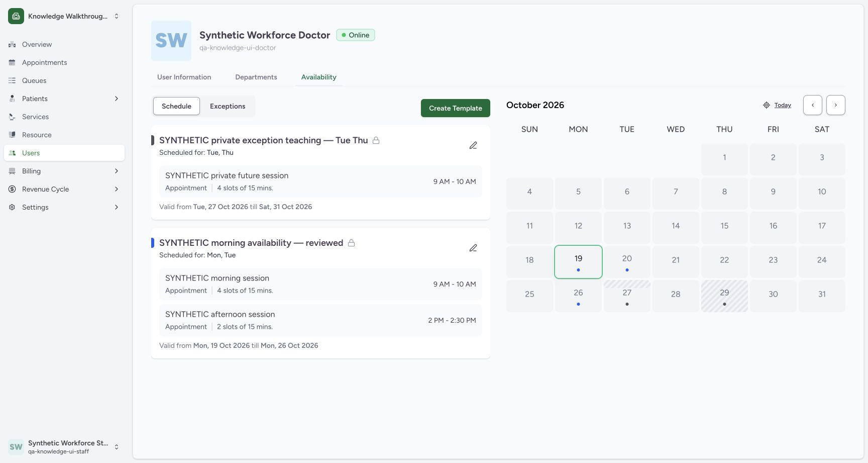Expand the Billing submenu chevron
The height and width of the screenshot is (463, 868).
117,171
